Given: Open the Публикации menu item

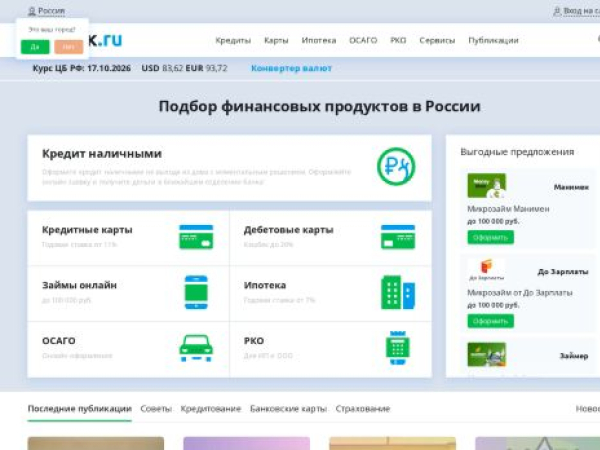Looking at the screenshot, I should click(493, 40).
